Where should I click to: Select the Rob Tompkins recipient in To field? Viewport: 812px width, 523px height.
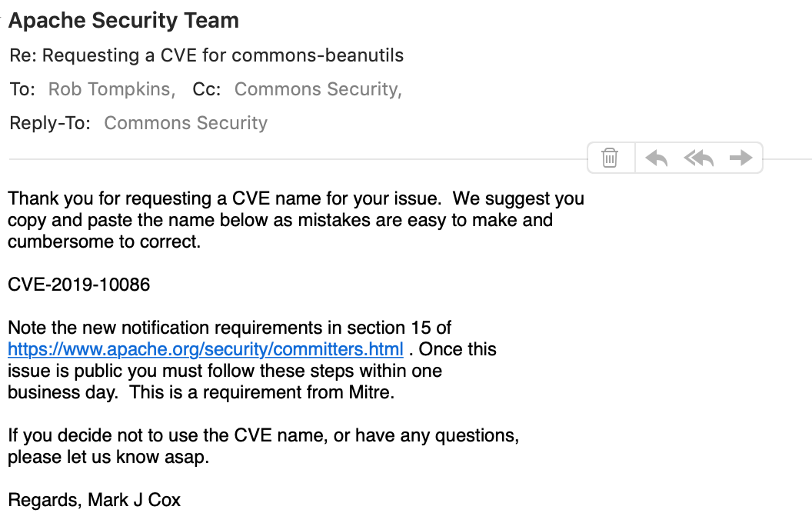109,89
